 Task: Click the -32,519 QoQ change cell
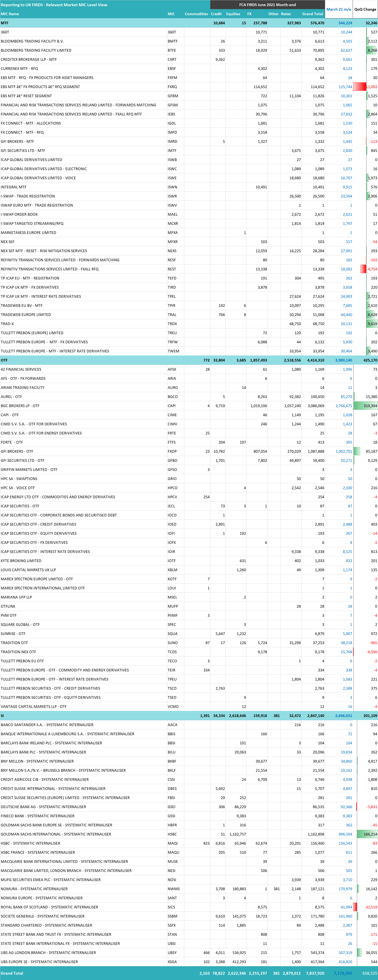(365, 907)
